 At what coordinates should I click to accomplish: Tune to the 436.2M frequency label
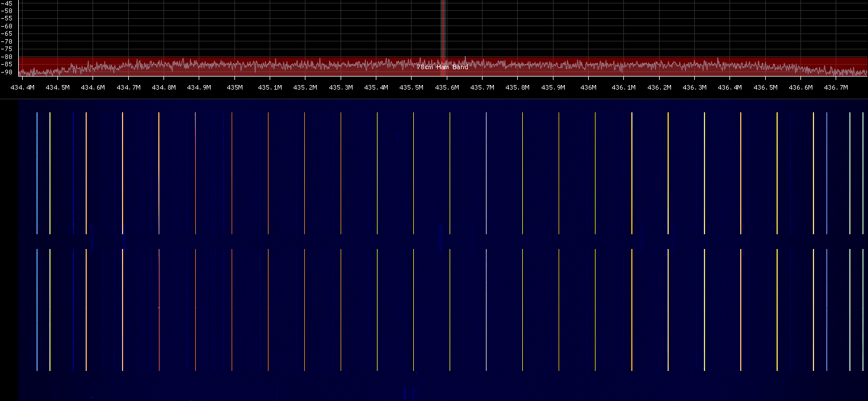[x=660, y=88]
